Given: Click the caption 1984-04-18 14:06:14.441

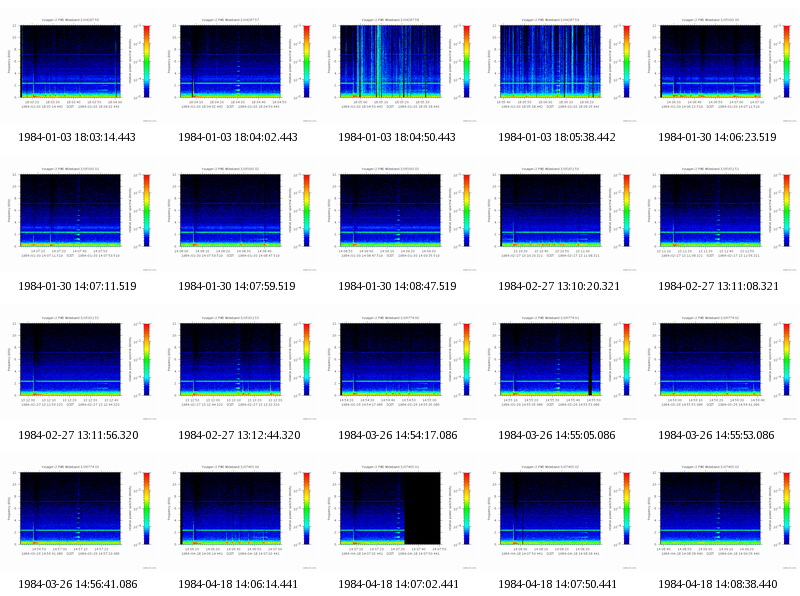Looking at the screenshot, I should 238,584.
